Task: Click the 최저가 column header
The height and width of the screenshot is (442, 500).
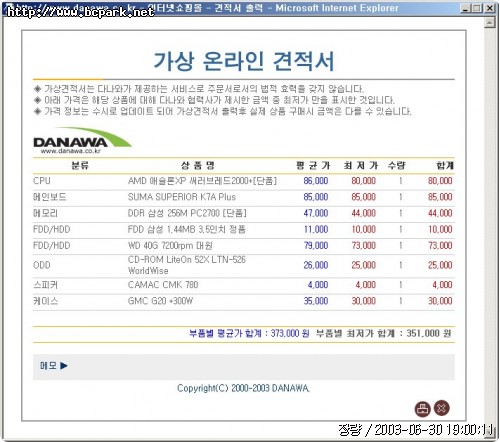Action: [361, 165]
